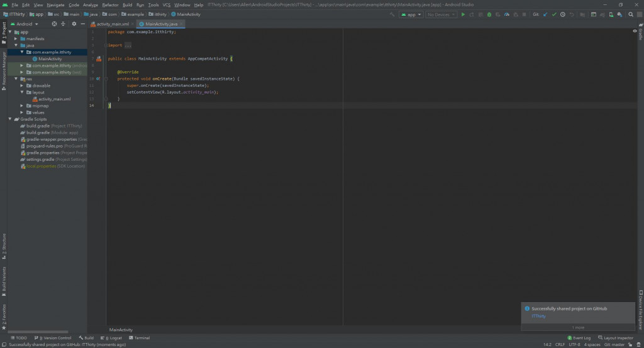
Task: Expand the mipmap folder
Action: pos(22,106)
